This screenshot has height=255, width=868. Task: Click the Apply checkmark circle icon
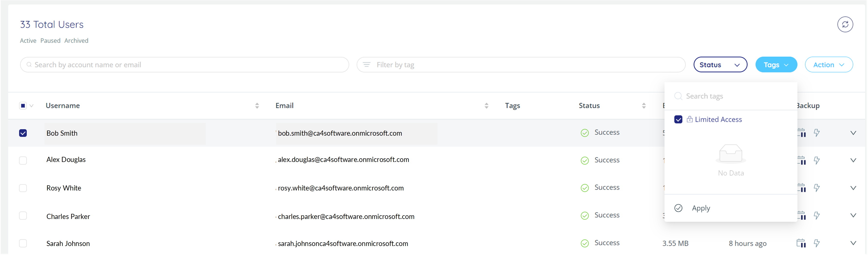tap(678, 208)
